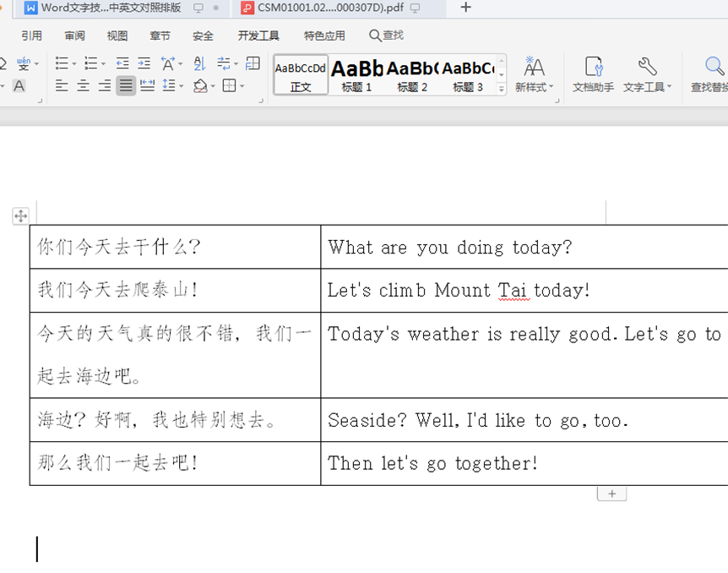Image resolution: width=728 pixels, height=573 pixels.
Task: Open paragraph settings dialog launcher
Action: pos(261,101)
